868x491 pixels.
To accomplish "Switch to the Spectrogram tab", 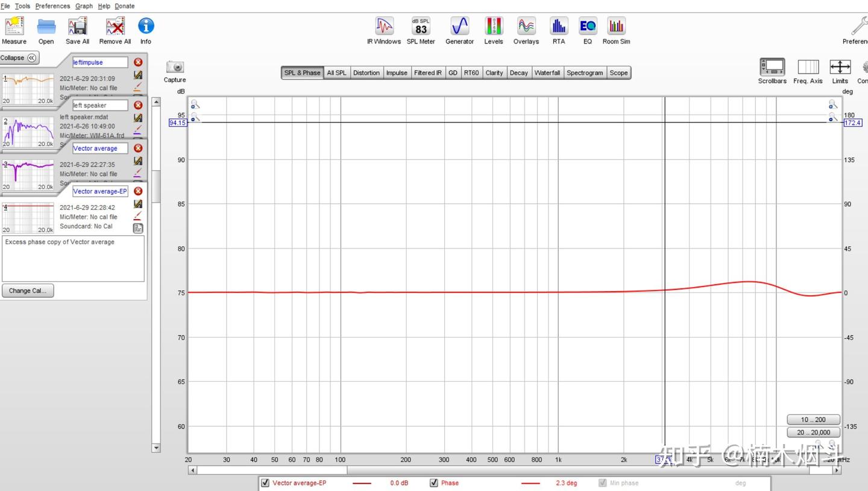I will (585, 73).
